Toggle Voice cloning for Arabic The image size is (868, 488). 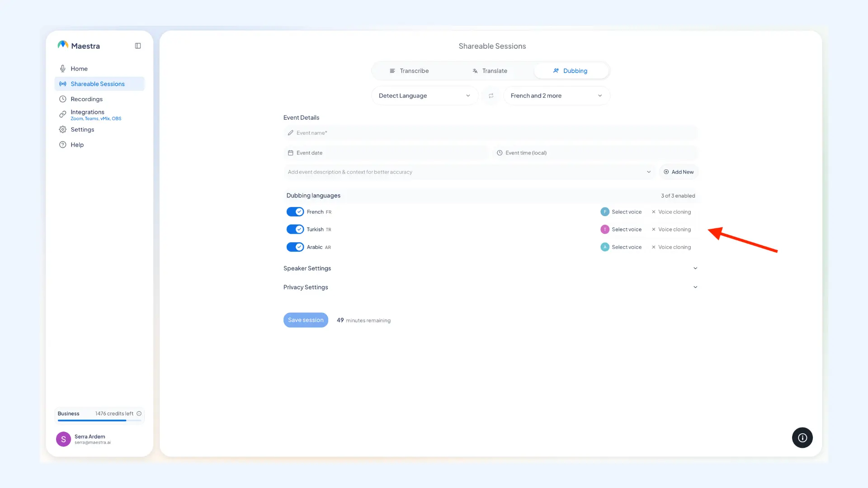pos(671,247)
